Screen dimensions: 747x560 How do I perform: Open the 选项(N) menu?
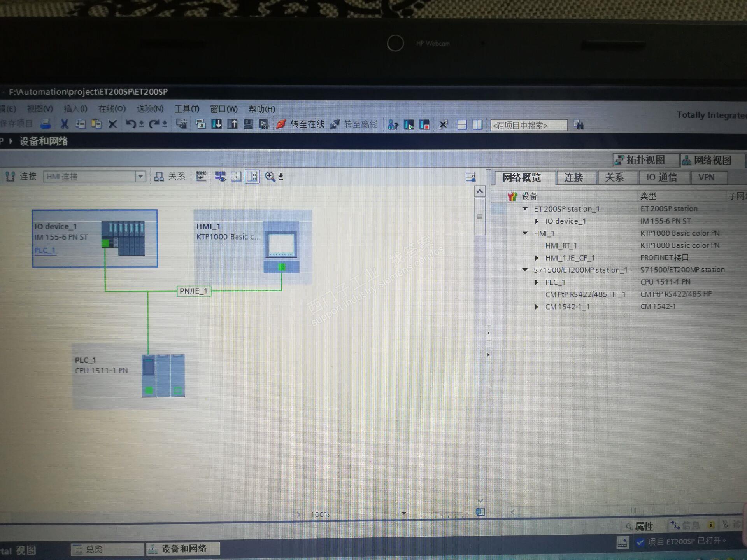tap(150, 109)
